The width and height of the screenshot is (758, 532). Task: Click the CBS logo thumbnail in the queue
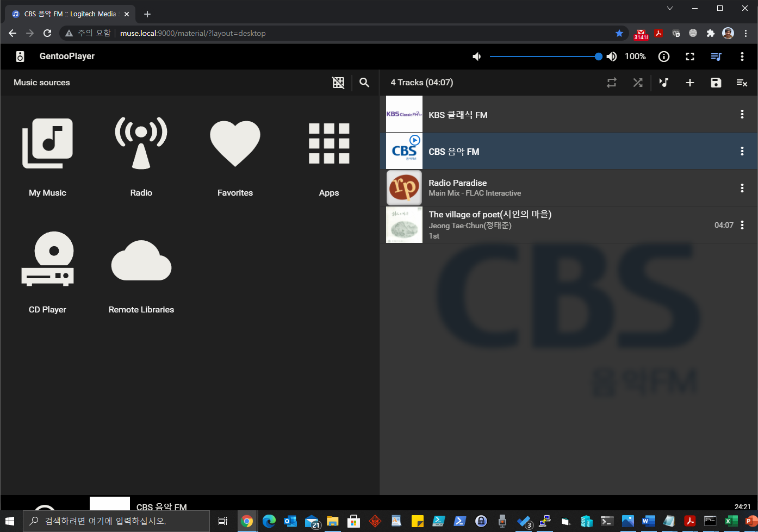click(404, 151)
